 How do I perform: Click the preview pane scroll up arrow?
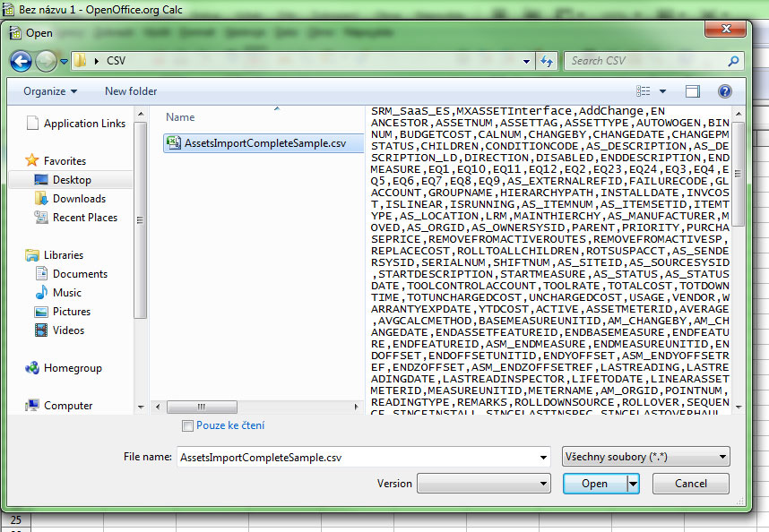point(739,114)
